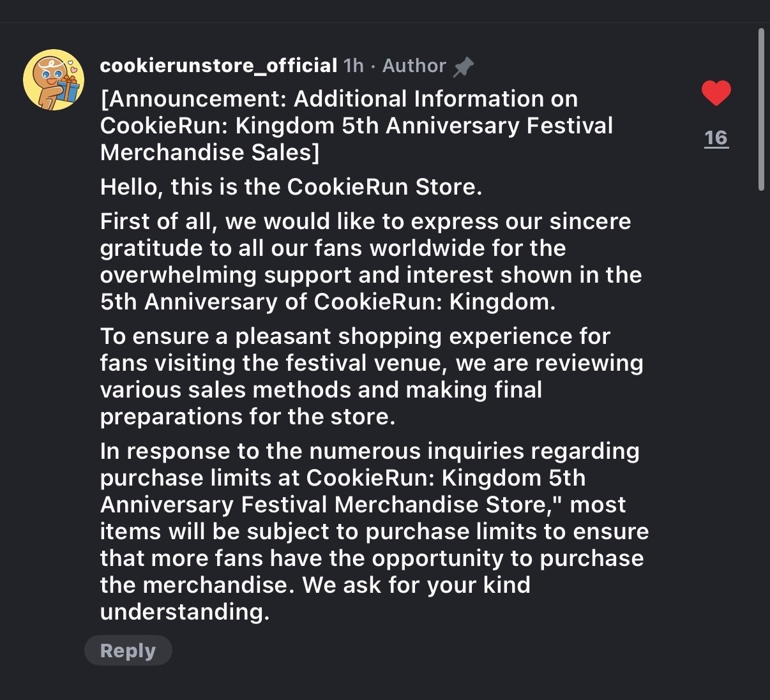View the 16 likes count
Image resolution: width=770 pixels, height=700 pixels.
(x=716, y=138)
